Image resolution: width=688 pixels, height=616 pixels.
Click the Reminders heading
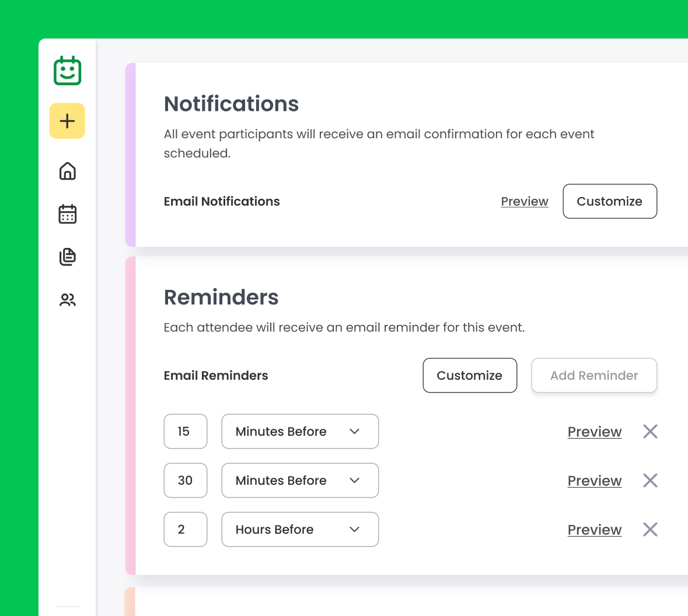221,297
